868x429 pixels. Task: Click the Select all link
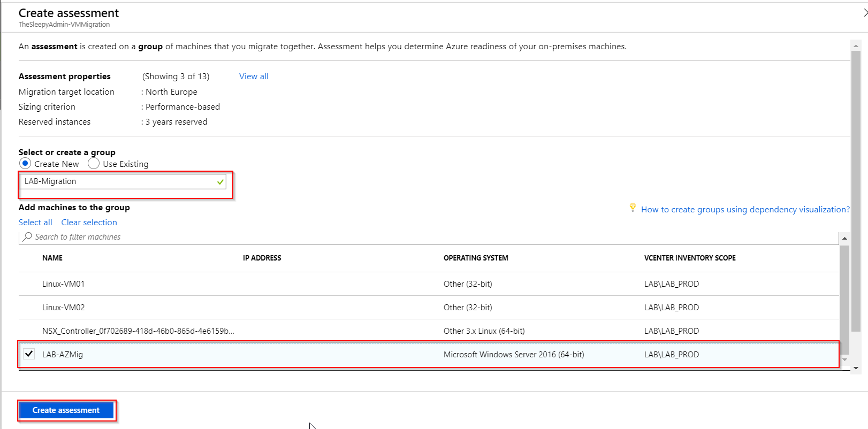pyautogui.click(x=35, y=223)
